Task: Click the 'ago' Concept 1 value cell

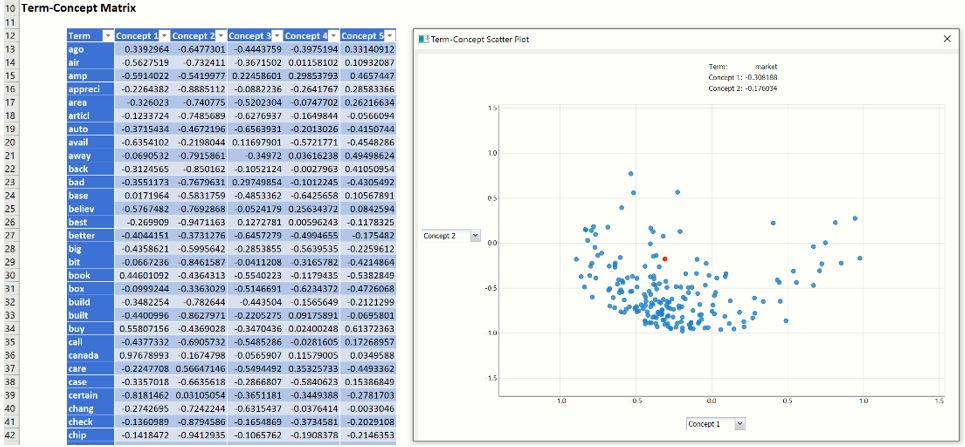Action: tap(143, 48)
